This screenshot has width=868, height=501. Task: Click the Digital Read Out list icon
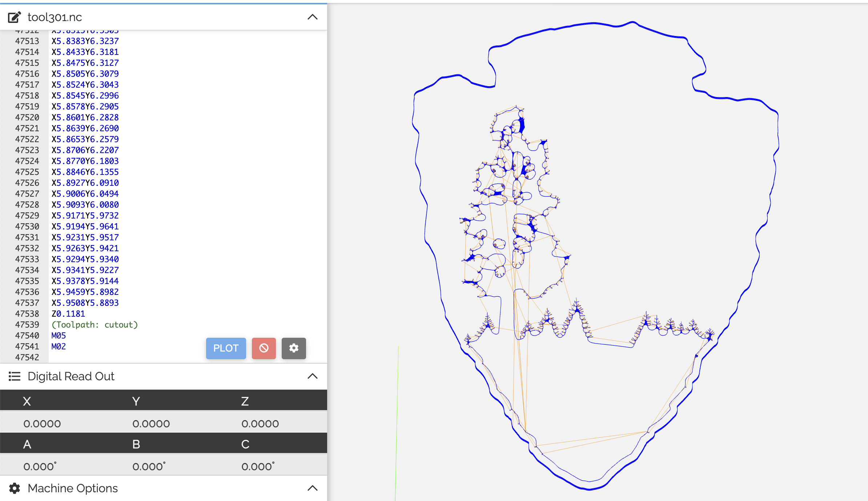click(x=15, y=376)
